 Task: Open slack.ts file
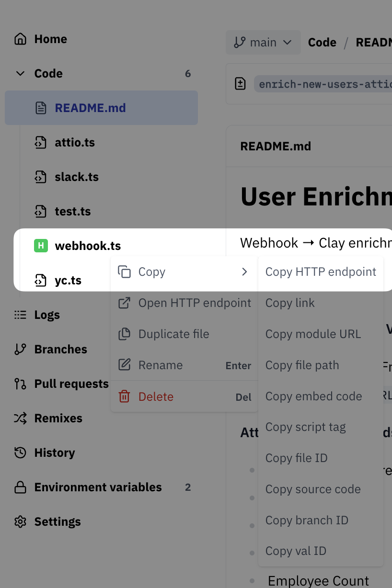click(77, 177)
